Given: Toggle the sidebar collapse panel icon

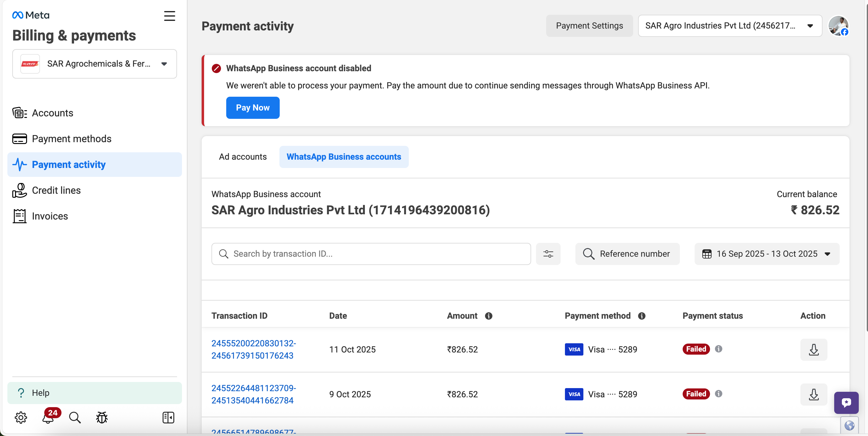Looking at the screenshot, I should click(168, 418).
